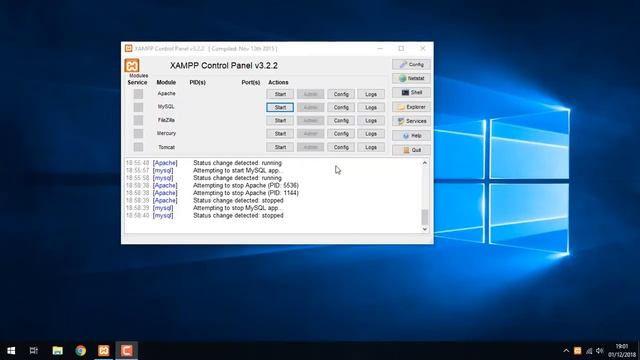Click the log panel scrollbar thumb
This screenshot has width=640, height=360.
click(x=424, y=217)
